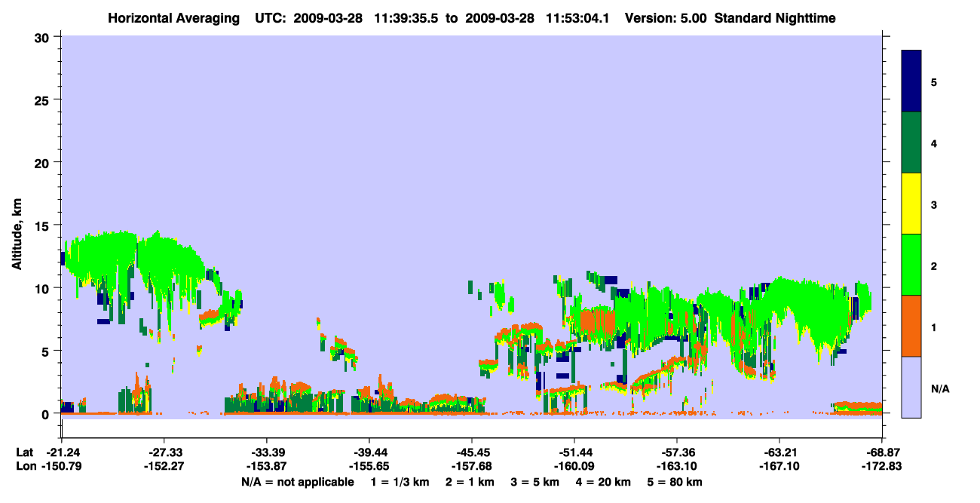This screenshot has width=980, height=503.
Task: Click the date '2009-03-28' after 'UTC:'
Action: (327, 17)
